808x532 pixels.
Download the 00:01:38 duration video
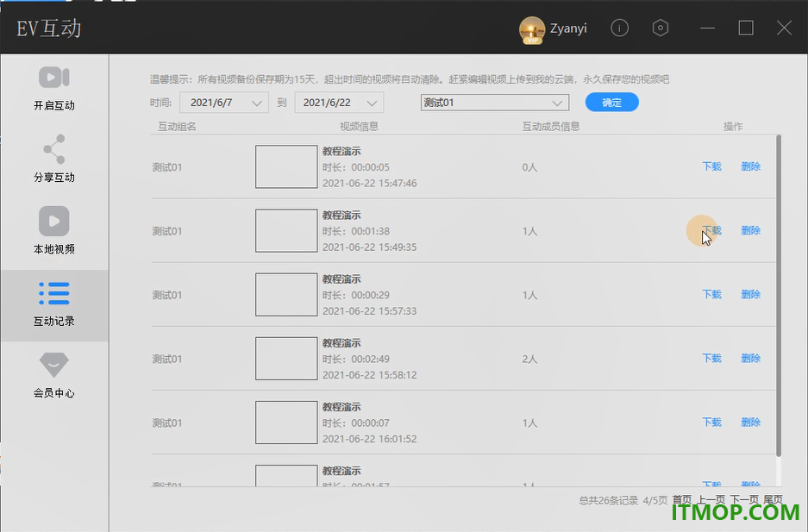coord(711,230)
